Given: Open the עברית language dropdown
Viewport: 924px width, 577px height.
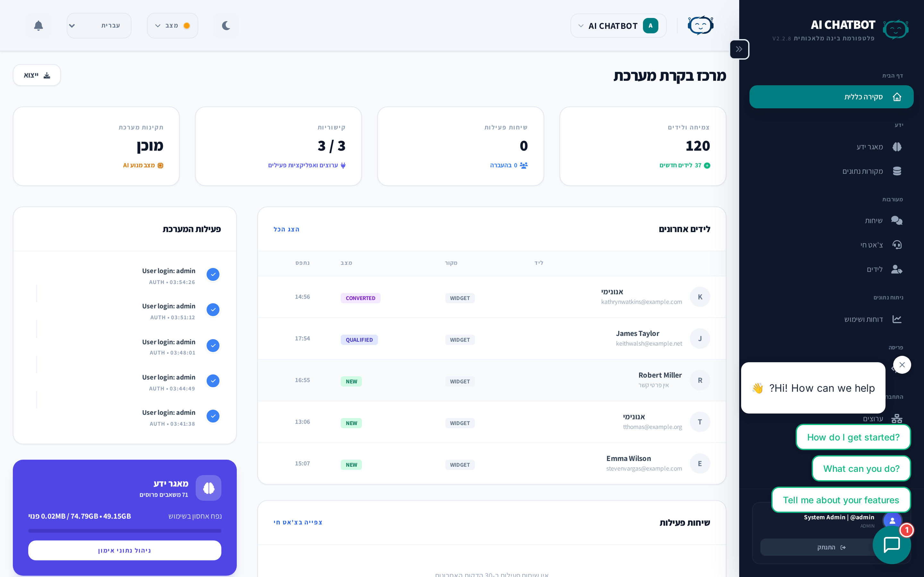Looking at the screenshot, I should [x=99, y=26].
